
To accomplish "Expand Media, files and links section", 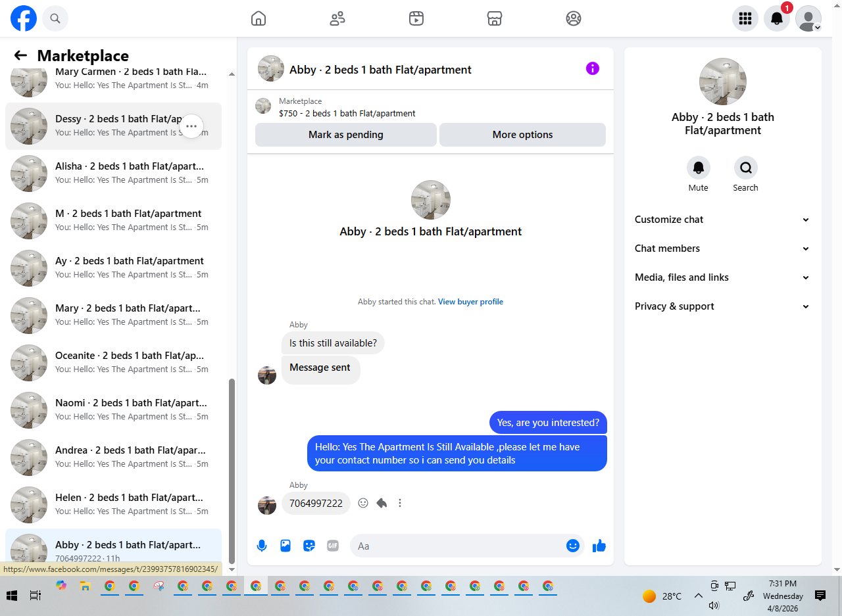I will [722, 277].
